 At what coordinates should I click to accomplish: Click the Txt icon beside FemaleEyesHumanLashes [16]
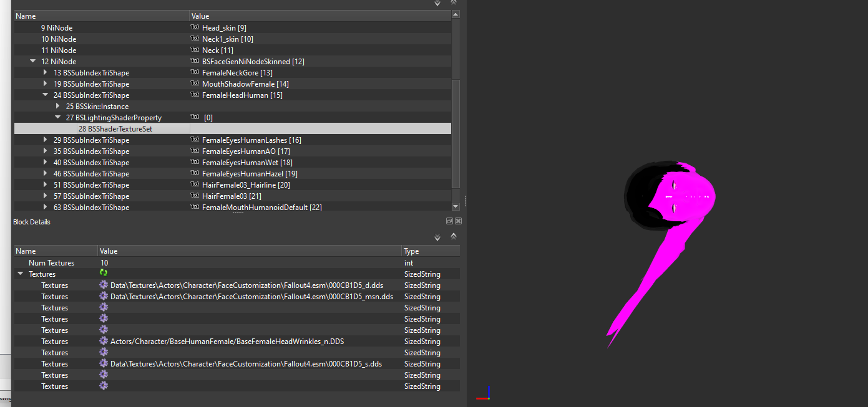tap(195, 140)
